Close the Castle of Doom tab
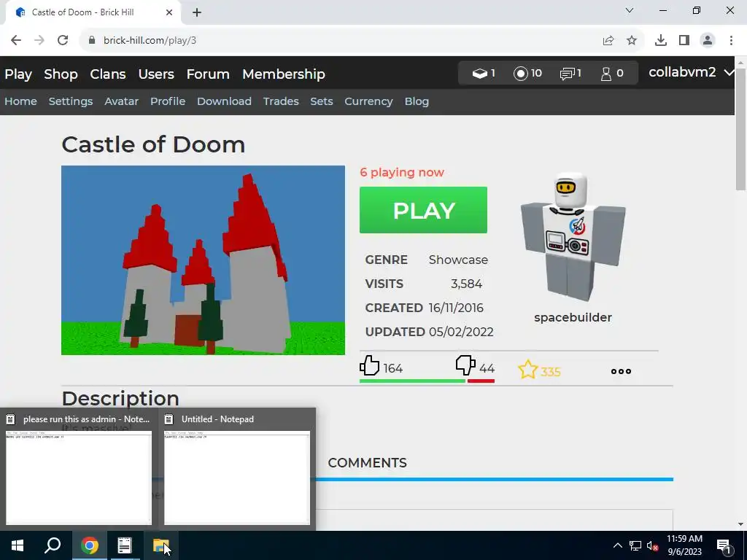This screenshot has width=747, height=560. coord(169,12)
